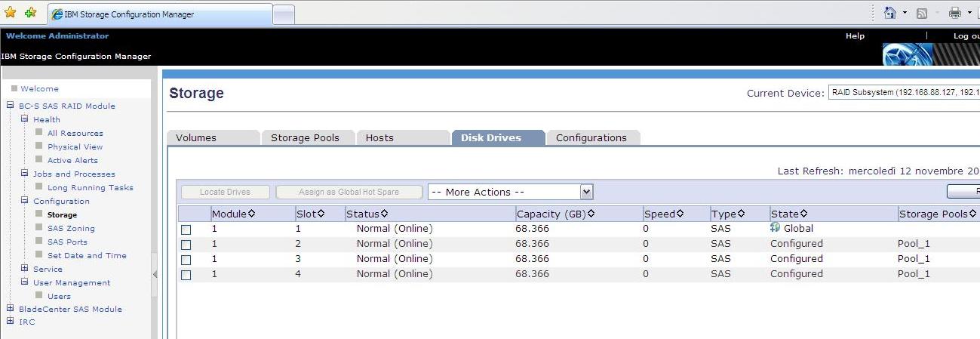The width and height of the screenshot is (980, 339).
Task: Open All Resources under Health
Action: click(75, 134)
